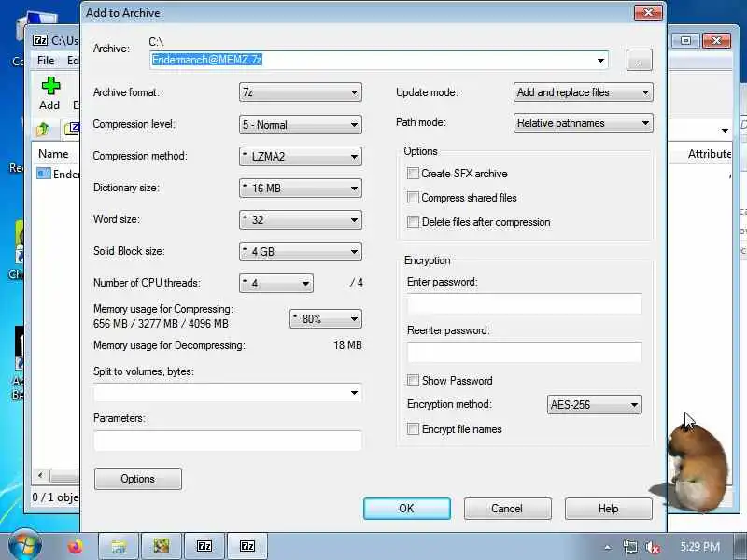Open the Number of CPU threads dropdown
Screen dimensions: 747x560
(x=276, y=284)
